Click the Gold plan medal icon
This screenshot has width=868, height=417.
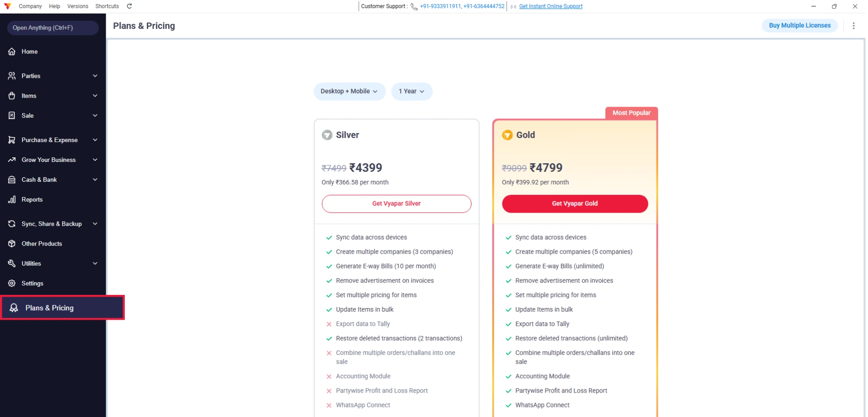507,135
